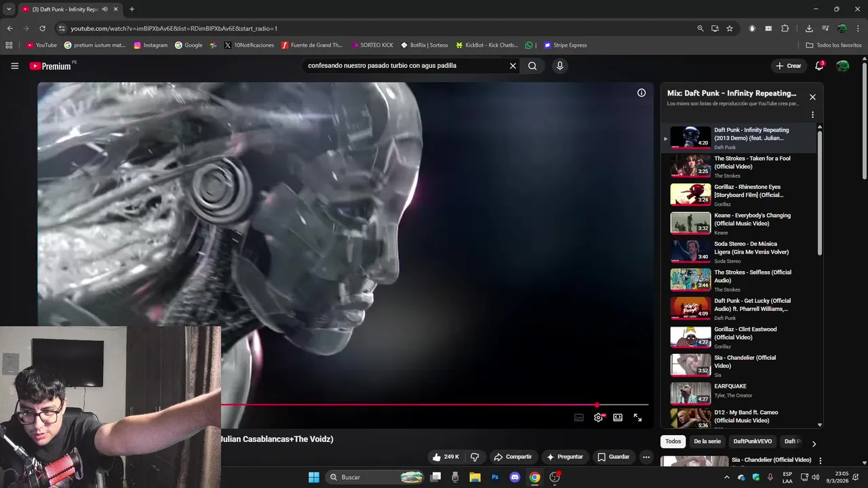Open the Mix playlist three-dot options

pyautogui.click(x=812, y=115)
